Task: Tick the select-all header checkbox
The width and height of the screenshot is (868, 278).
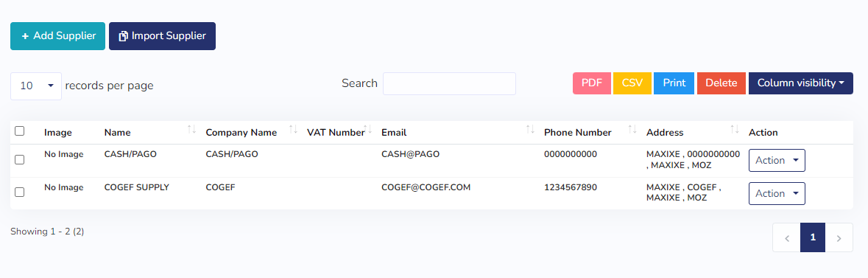Action: [x=19, y=131]
